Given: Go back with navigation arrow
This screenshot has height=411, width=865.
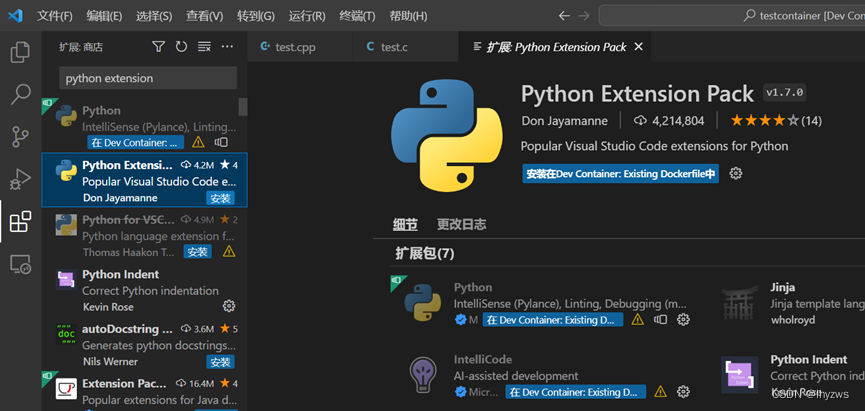Looking at the screenshot, I should tap(564, 16).
